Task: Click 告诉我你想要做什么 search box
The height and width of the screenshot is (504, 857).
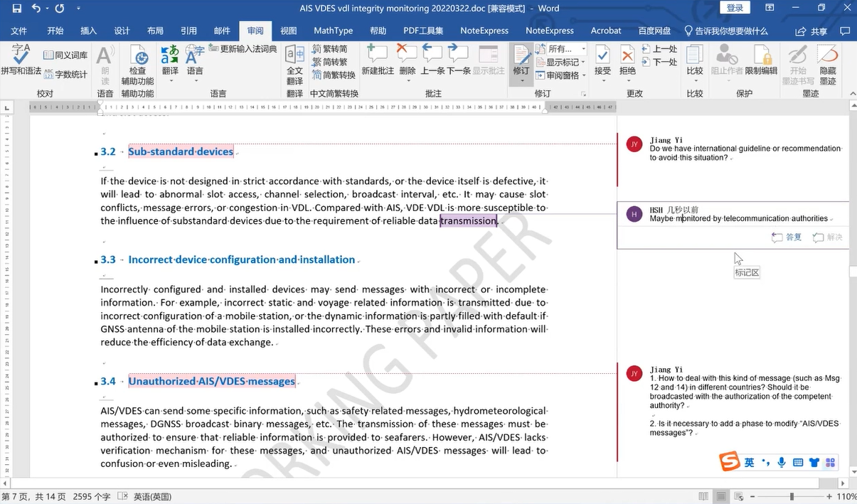Action: 726,31
